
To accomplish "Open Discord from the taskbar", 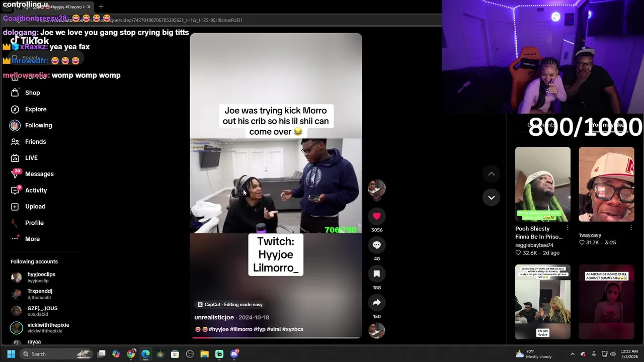I will point(234,354).
